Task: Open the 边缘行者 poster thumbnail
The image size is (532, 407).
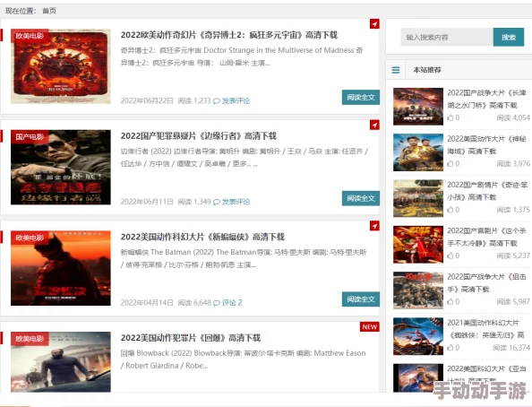Action: [61, 167]
